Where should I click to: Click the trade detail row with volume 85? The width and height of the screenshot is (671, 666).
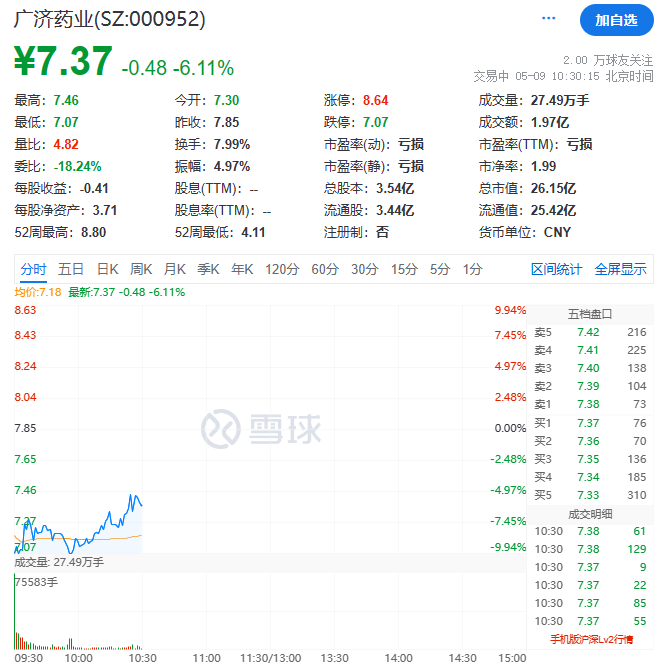click(x=590, y=603)
